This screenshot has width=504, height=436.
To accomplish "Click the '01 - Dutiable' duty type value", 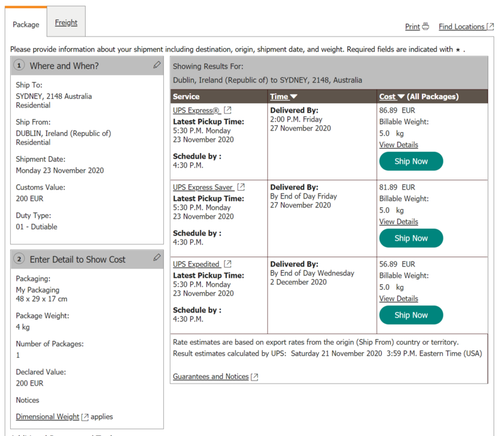I will (x=37, y=227).
